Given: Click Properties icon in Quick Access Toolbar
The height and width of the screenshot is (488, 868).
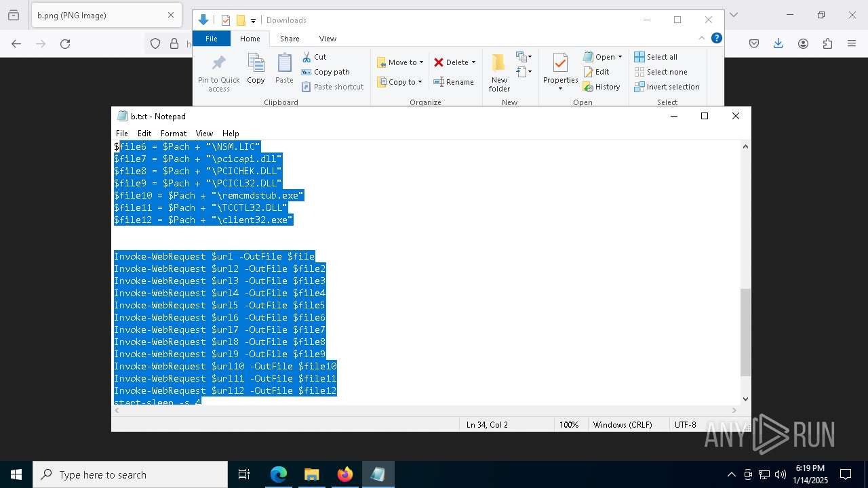Looking at the screenshot, I should click(x=226, y=20).
